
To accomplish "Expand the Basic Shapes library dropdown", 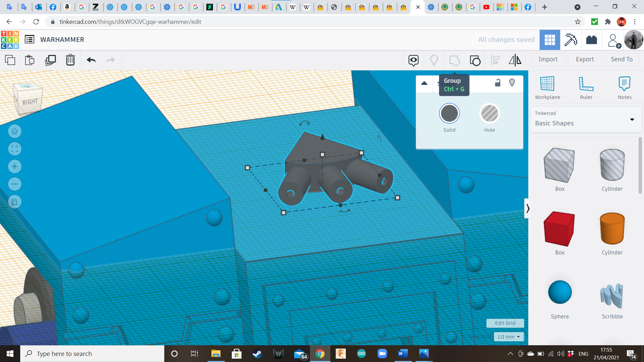I will coord(632,120).
